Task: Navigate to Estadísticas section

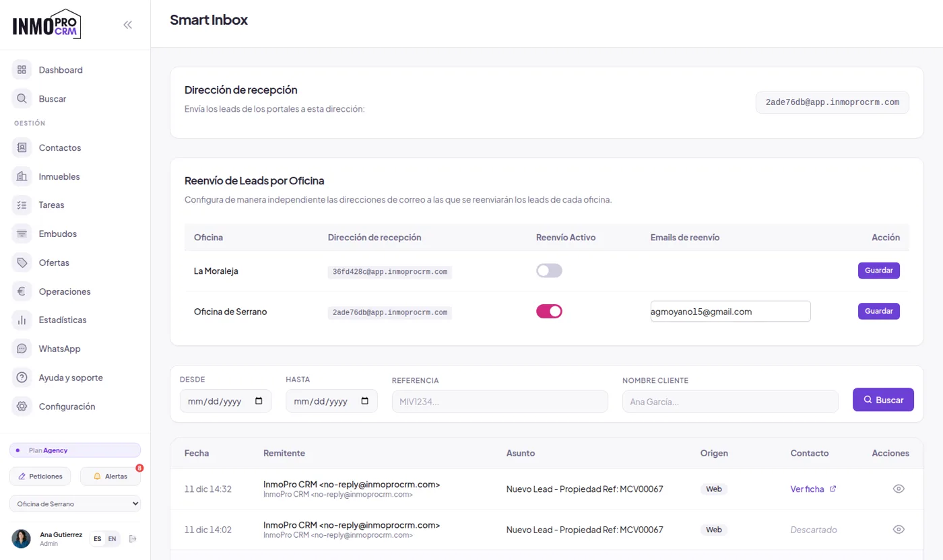Action: point(63,320)
